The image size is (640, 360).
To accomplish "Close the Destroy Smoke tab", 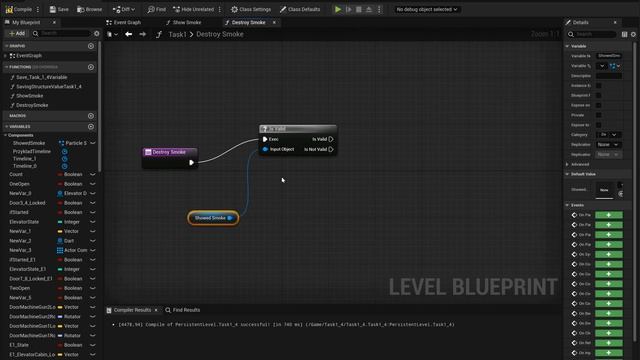I will tap(274, 22).
